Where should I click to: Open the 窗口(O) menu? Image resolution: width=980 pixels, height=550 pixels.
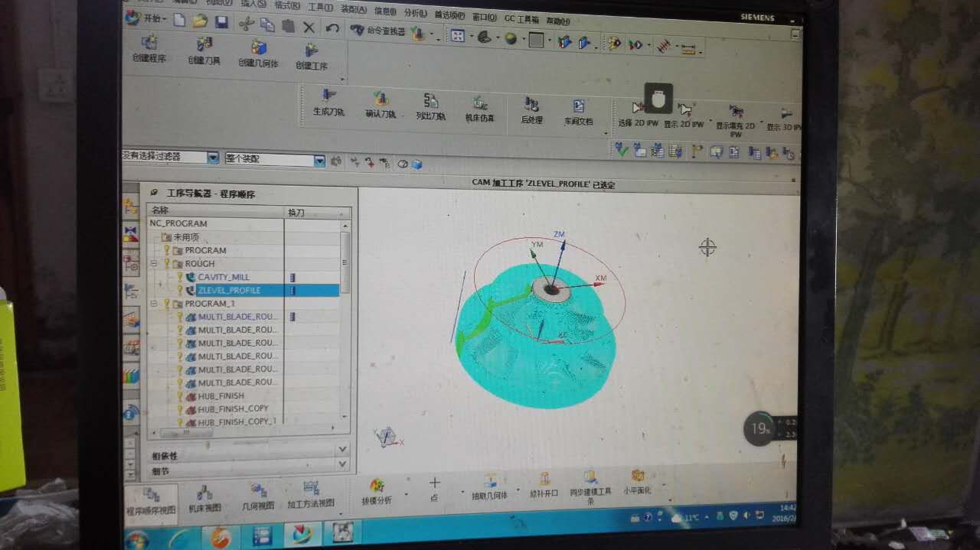pos(485,15)
